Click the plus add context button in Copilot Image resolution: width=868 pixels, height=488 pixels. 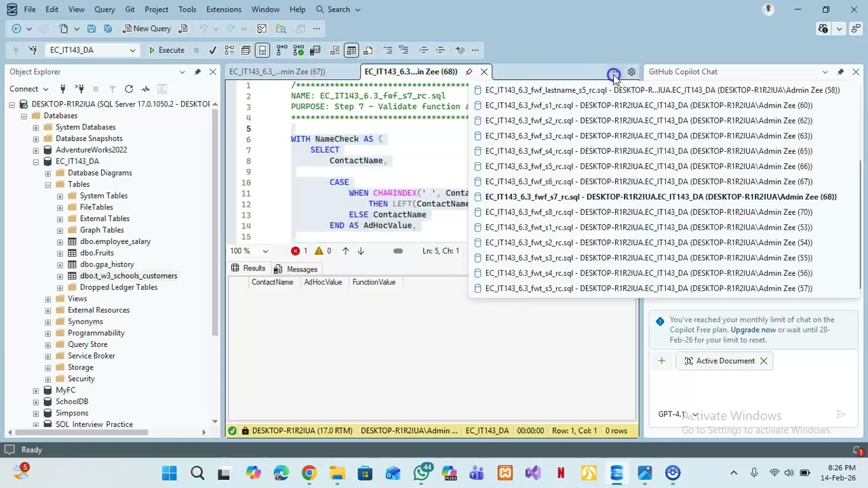click(661, 361)
